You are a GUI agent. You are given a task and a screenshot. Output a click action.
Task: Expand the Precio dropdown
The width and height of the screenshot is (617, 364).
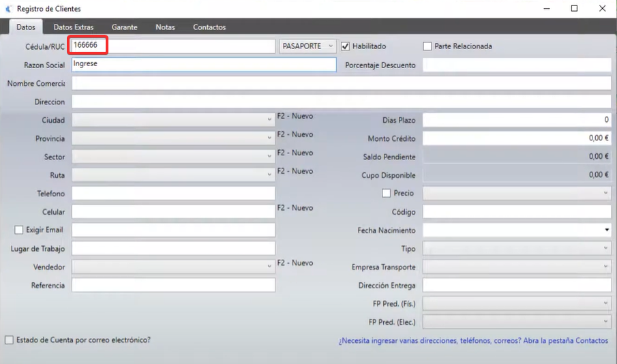click(x=517, y=193)
